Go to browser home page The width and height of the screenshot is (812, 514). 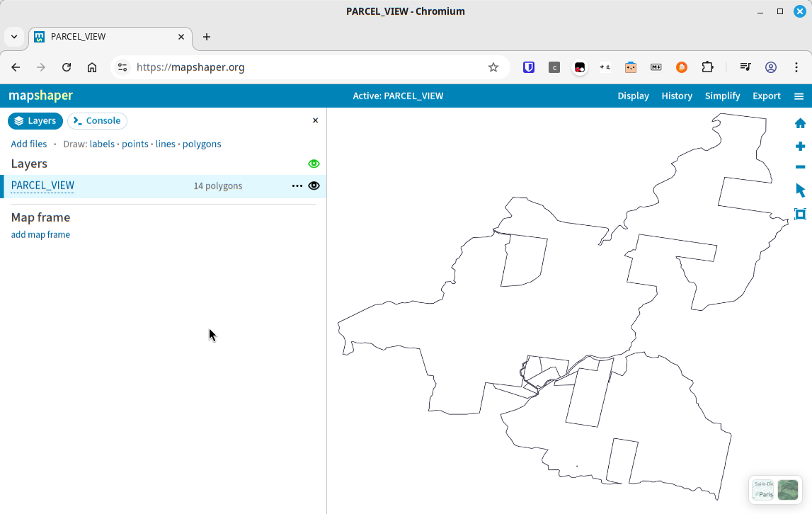coord(91,67)
